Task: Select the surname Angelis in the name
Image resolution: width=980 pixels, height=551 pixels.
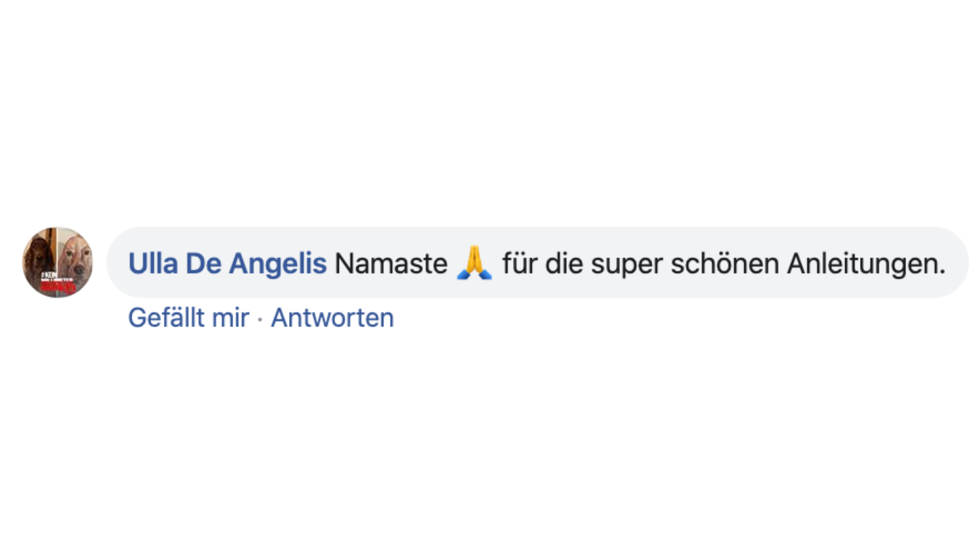Action: point(278,265)
